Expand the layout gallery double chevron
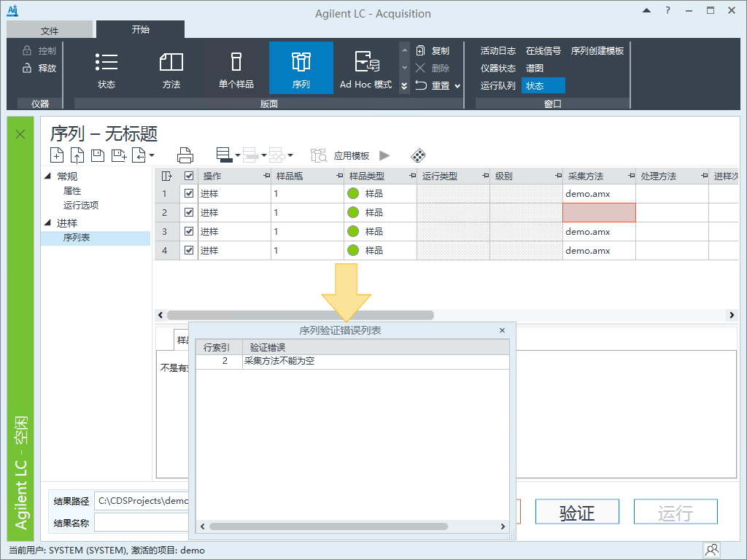The width and height of the screenshot is (747, 560). point(404,86)
